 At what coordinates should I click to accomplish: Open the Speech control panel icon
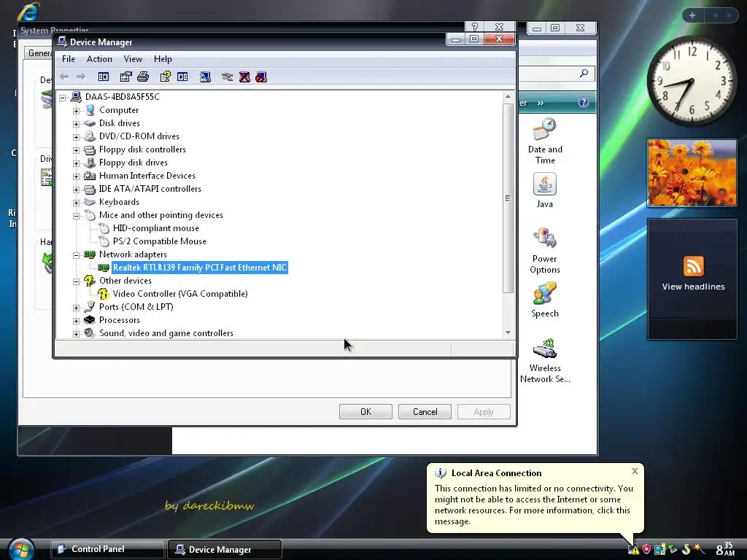pyautogui.click(x=544, y=300)
